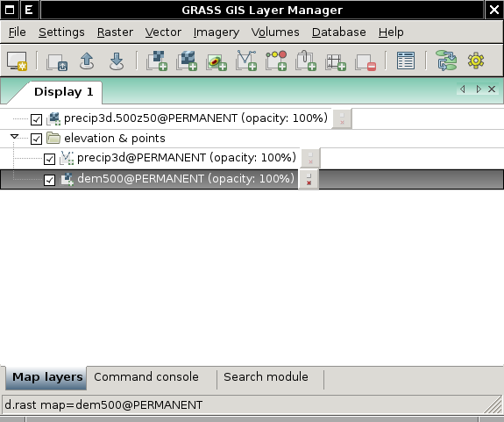This screenshot has height=422, width=504.
Task: Open the properties button beside precip3d@PERMANENT
Action: coord(310,158)
